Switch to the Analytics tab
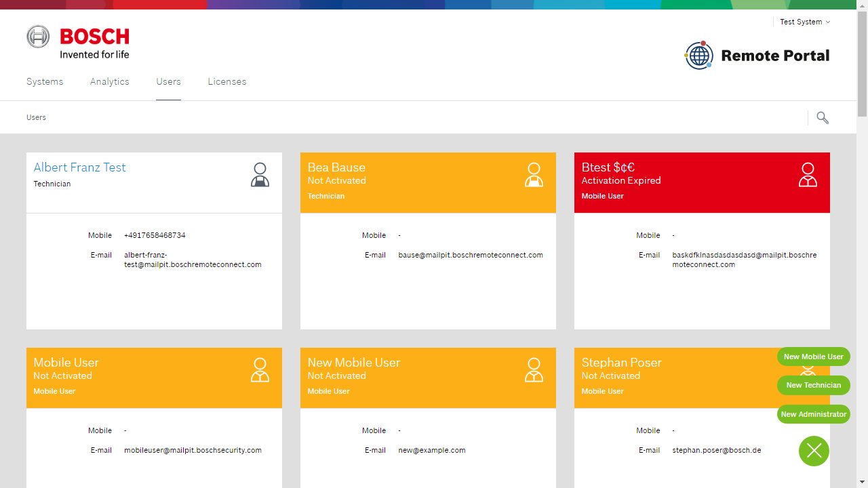This screenshot has height=488, width=868. coord(110,81)
